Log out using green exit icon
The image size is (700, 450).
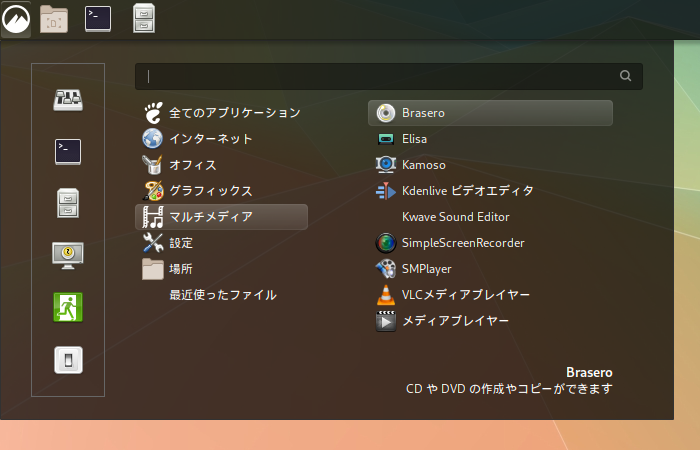[x=68, y=307]
